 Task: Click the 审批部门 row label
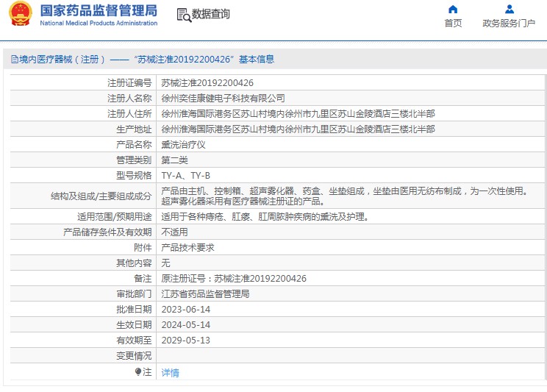(134, 293)
